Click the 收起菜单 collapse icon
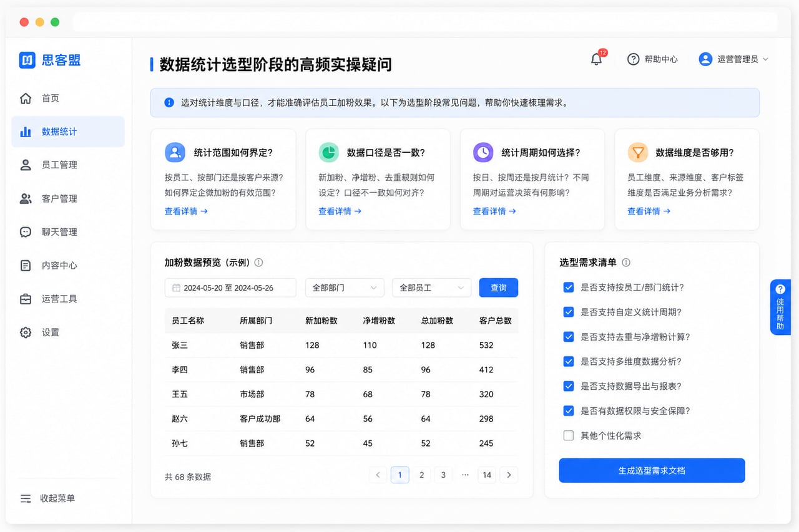 pyautogui.click(x=26, y=498)
